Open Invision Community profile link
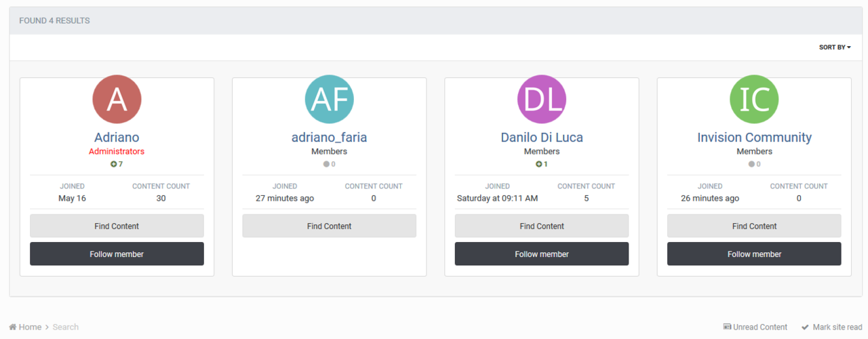Viewport: 868px width, 339px height. coord(754,138)
